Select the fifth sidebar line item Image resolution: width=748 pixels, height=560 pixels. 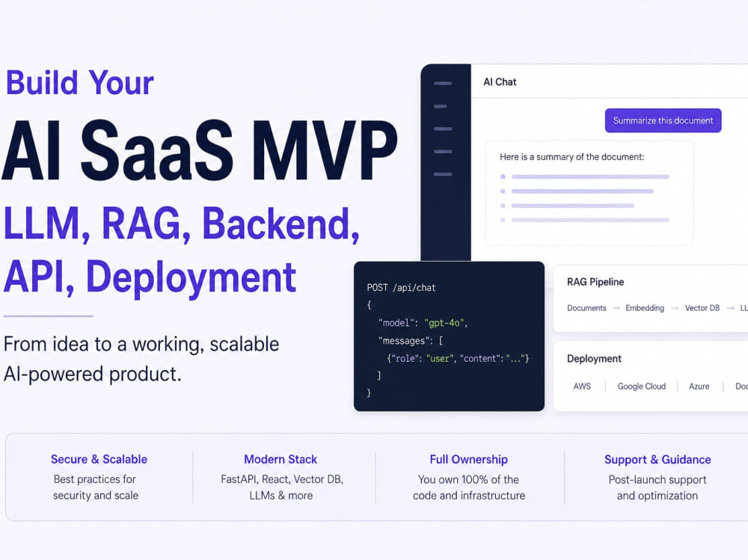pyautogui.click(x=443, y=174)
